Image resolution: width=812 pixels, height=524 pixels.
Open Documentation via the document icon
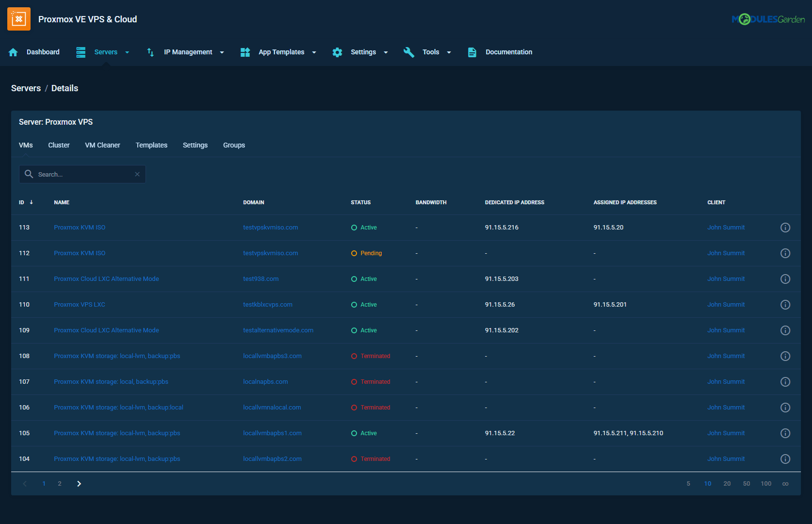[472, 52]
